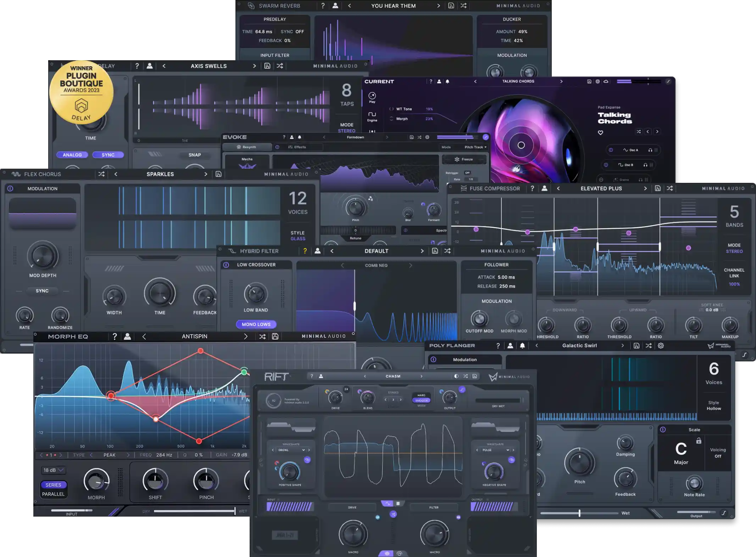The width and height of the screenshot is (756, 557).
Task: Click notification bell in Current header
Action: click(x=448, y=81)
